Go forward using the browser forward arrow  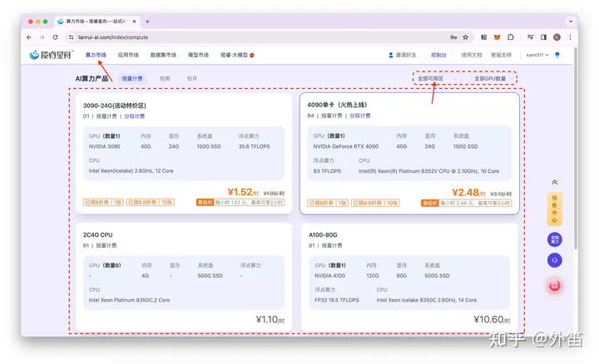[42, 37]
